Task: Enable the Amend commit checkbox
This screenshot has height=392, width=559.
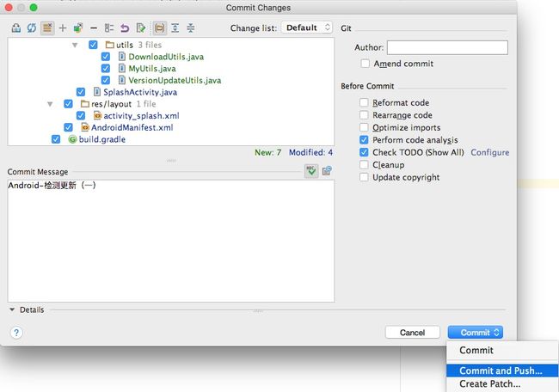Action: pos(365,64)
